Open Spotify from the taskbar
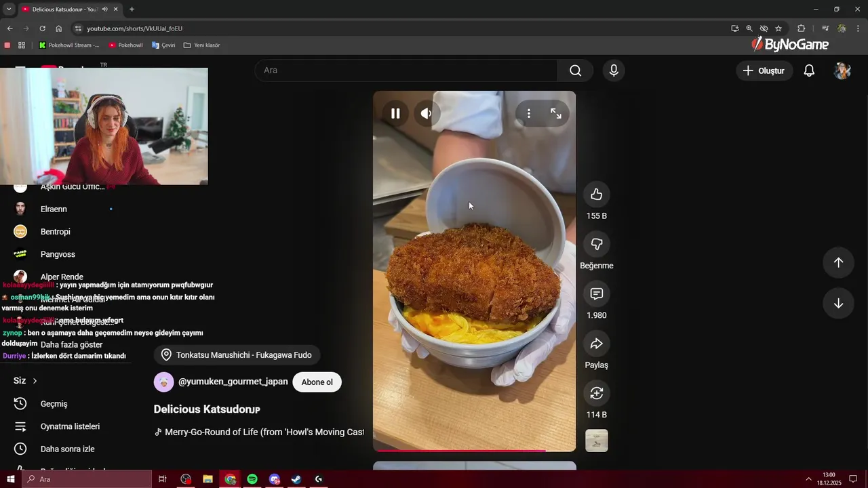This screenshot has height=488, width=868. (x=252, y=479)
